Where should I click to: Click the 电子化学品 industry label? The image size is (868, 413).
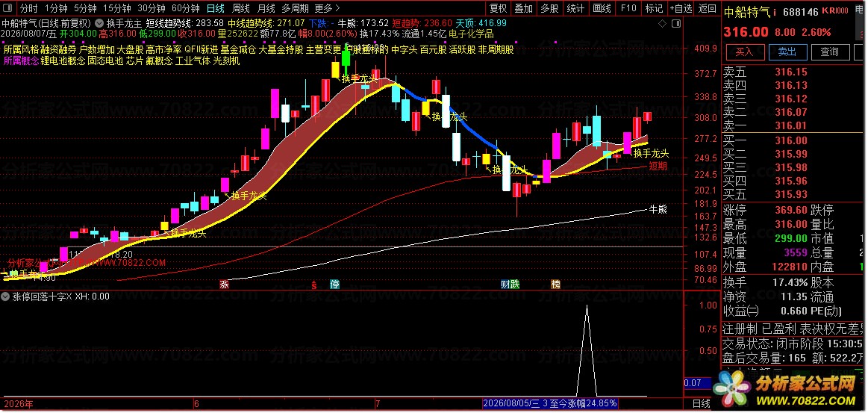(470, 34)
